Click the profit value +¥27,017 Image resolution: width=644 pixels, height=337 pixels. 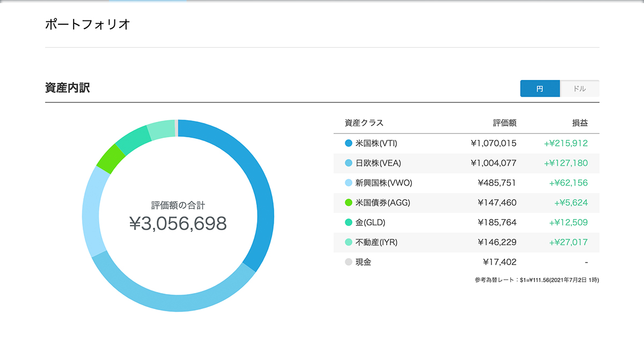tap(568, 243)
